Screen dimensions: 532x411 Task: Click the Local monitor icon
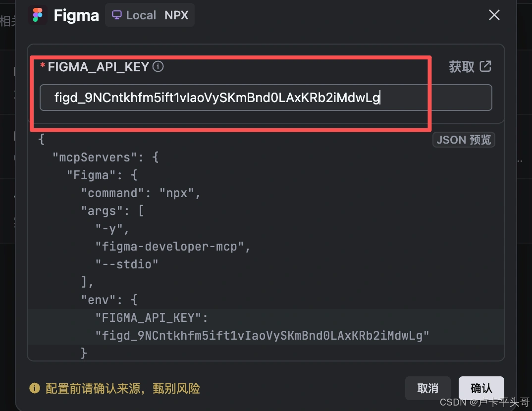117,15
